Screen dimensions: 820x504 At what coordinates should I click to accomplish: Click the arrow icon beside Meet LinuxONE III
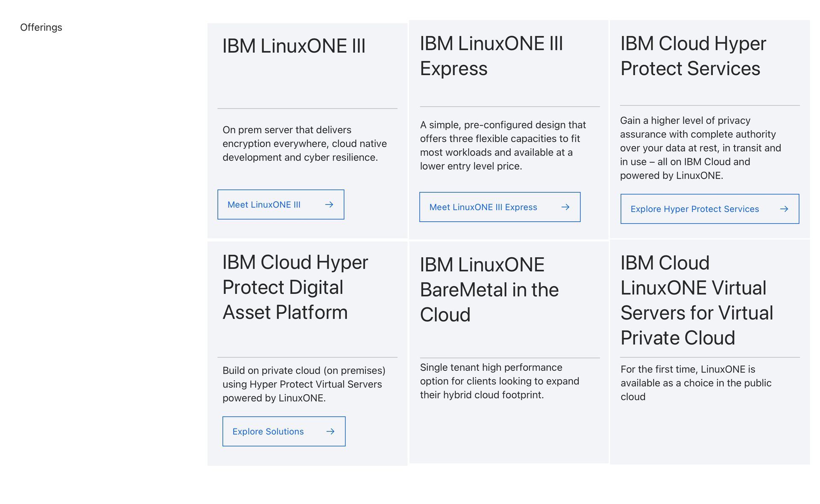(x=329, y=205)
